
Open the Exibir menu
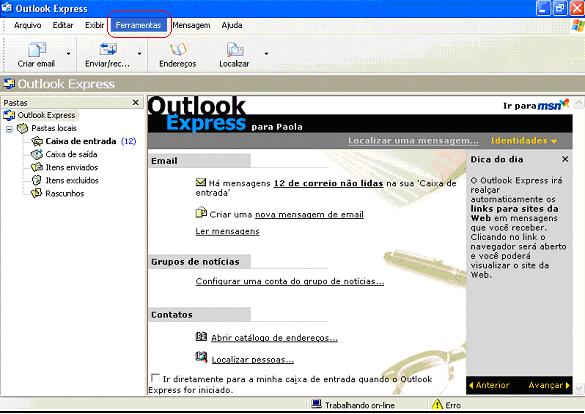[94, 25]
